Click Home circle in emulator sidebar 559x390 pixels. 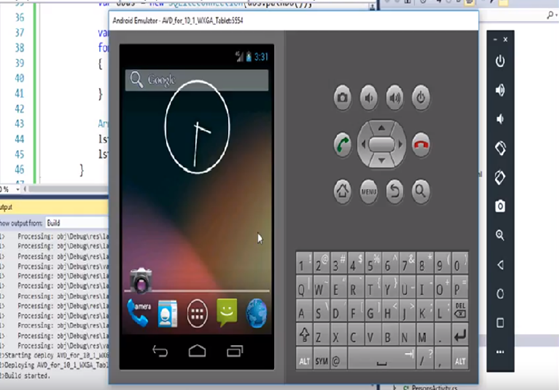(x=500, y=294)
